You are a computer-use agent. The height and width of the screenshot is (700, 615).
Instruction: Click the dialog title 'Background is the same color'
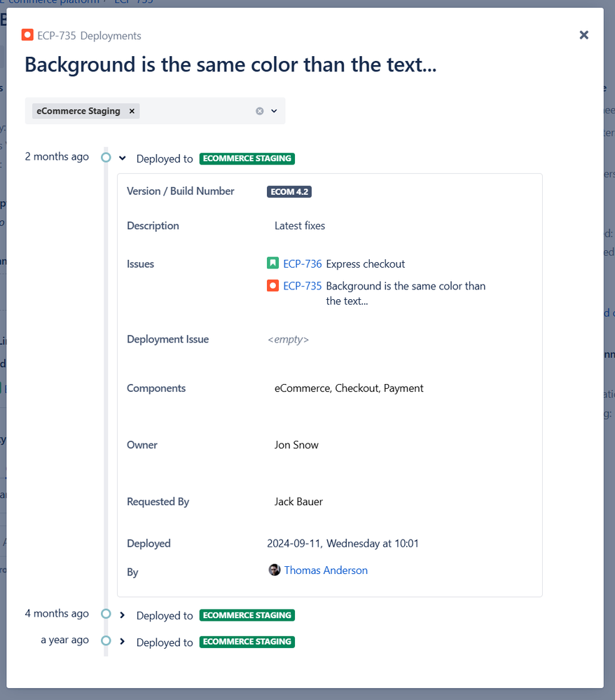230,64
